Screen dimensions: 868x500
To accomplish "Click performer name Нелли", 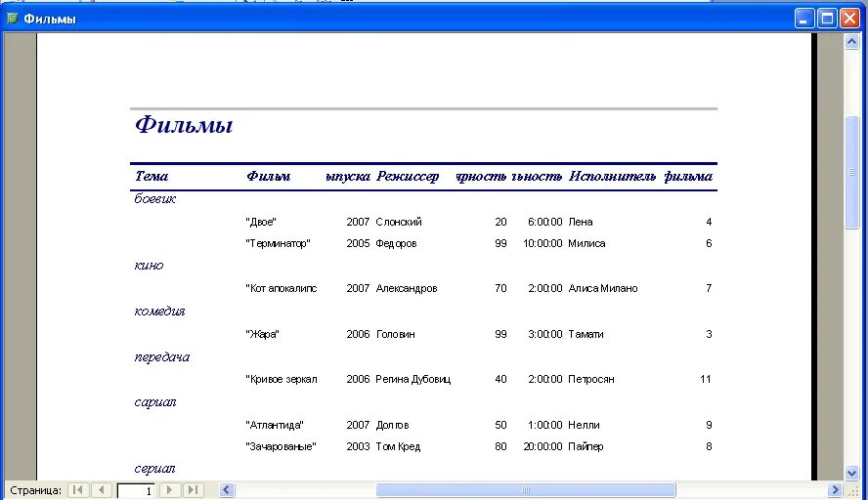I will (584, 426).
